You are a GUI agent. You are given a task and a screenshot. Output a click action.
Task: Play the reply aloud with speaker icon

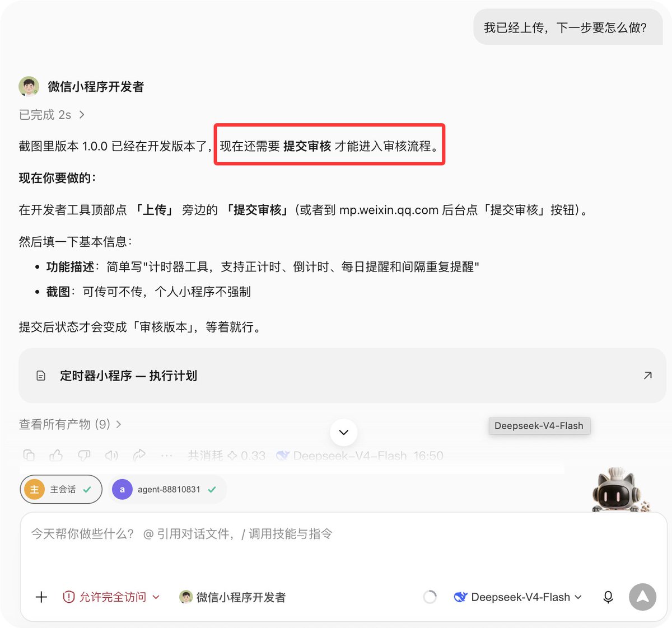pos(112,456)
